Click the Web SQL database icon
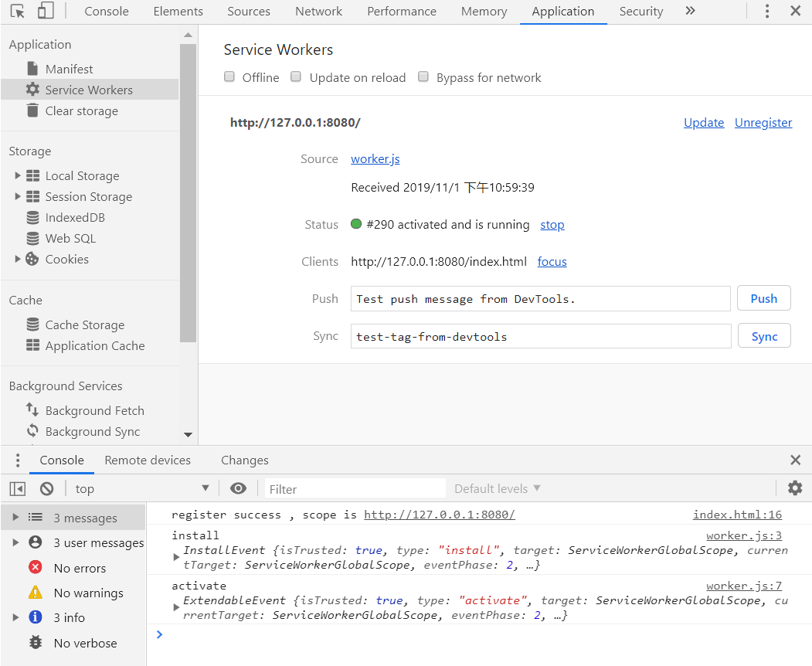The height and width of the screenshot is (666, 812). 32,238
